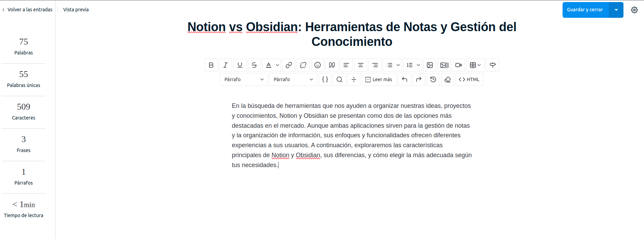Clear formatting with the eraser icon
This screenshot has width=644, height=239.
click(448, 79)
